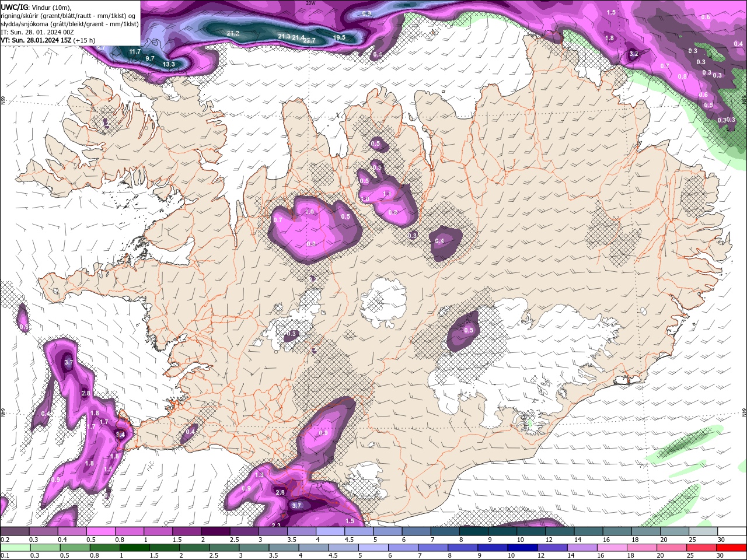
Task: Click the '14' label in upper legend row
Action: (578, 540)
